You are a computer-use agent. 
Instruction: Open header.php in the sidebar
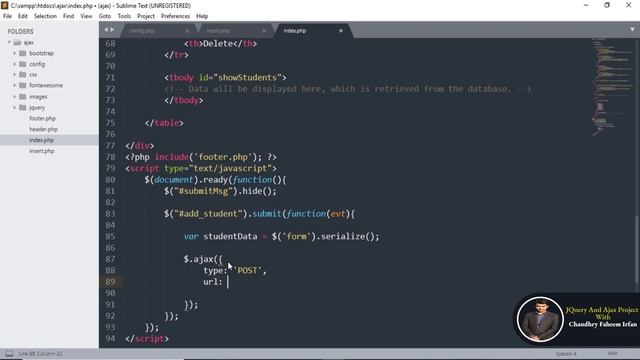[x=43, y=129]
